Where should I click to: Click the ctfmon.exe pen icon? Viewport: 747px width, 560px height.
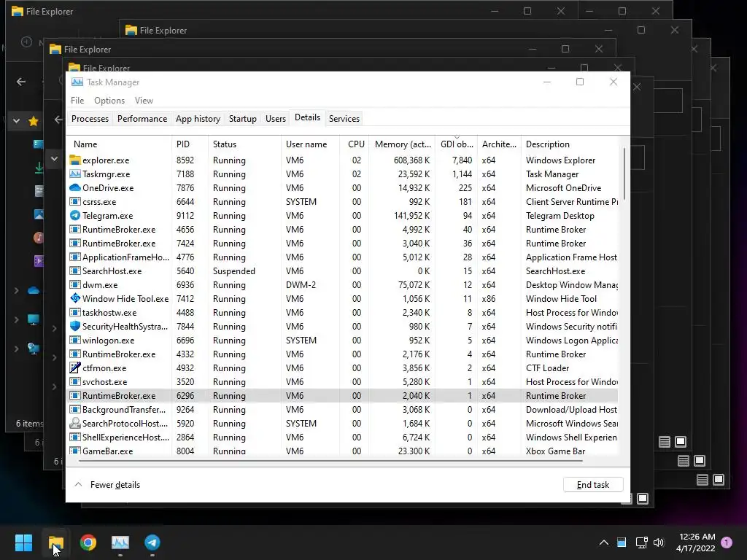(x=75, y=367)
